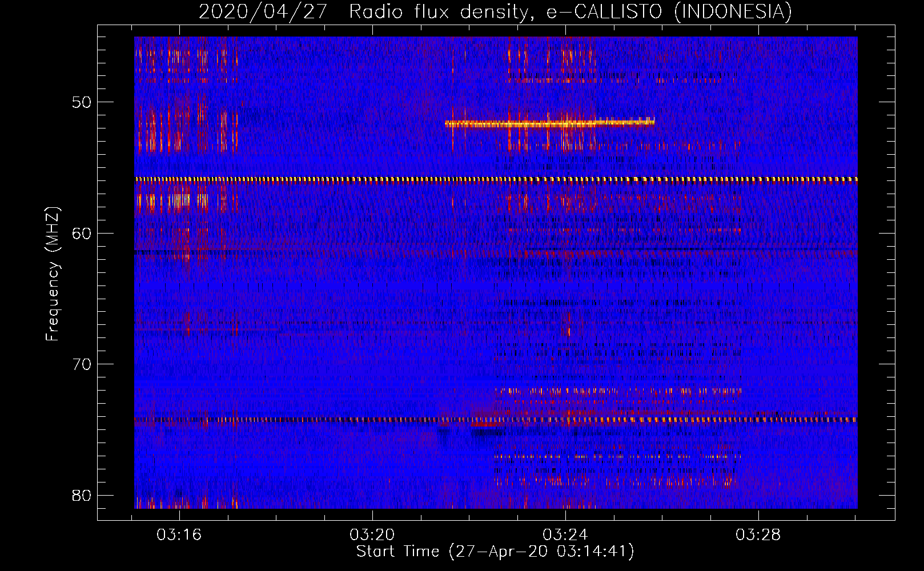This screenshot has width=924, height=571.
Task: Select the "Frequency (MHZ)" y-axis label
Action: 52,274
